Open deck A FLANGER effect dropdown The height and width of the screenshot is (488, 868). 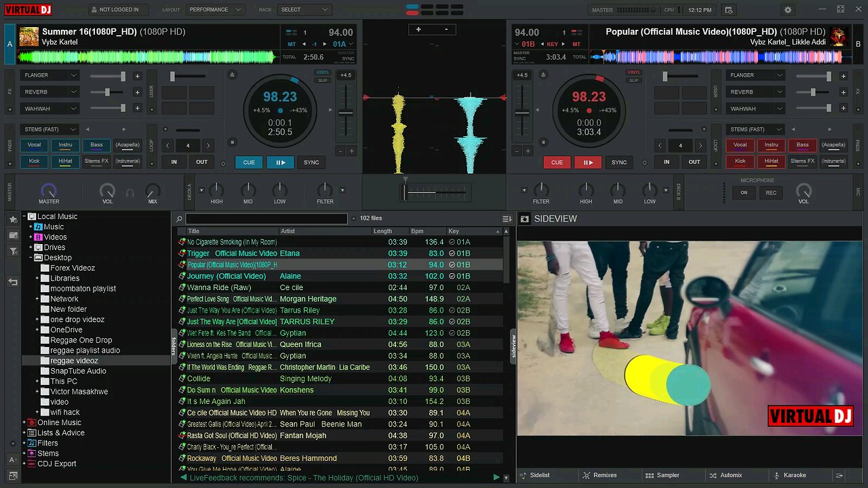(x=50, y=75)
